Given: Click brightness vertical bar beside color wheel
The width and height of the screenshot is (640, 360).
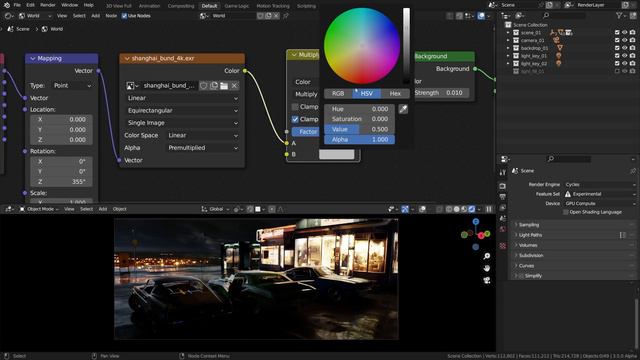Looking at the screenshot, I should [407, 46].
